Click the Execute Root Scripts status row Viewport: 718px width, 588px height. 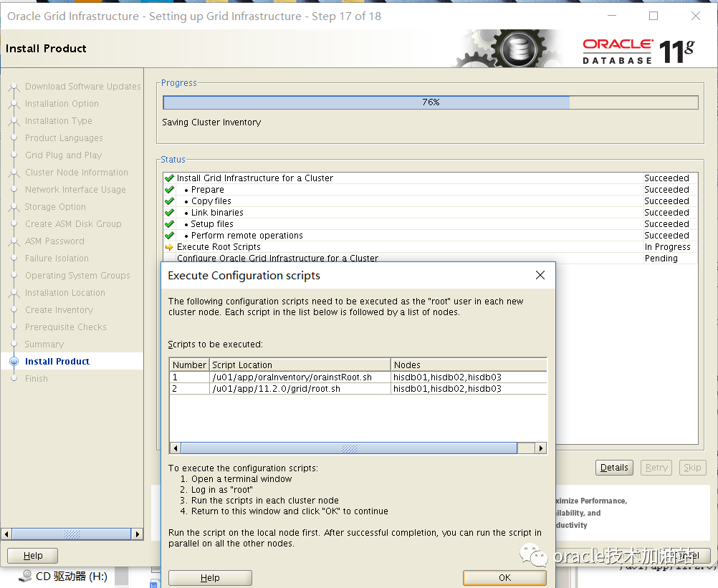pos(431,246)
